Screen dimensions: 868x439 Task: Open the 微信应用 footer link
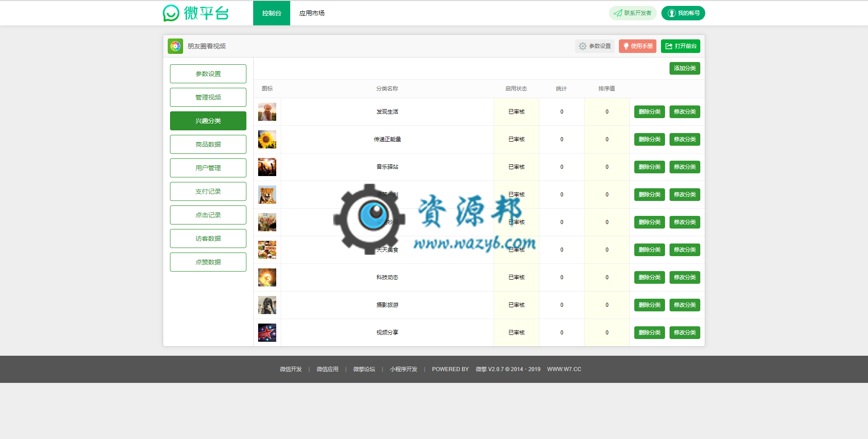pos(327,369)
